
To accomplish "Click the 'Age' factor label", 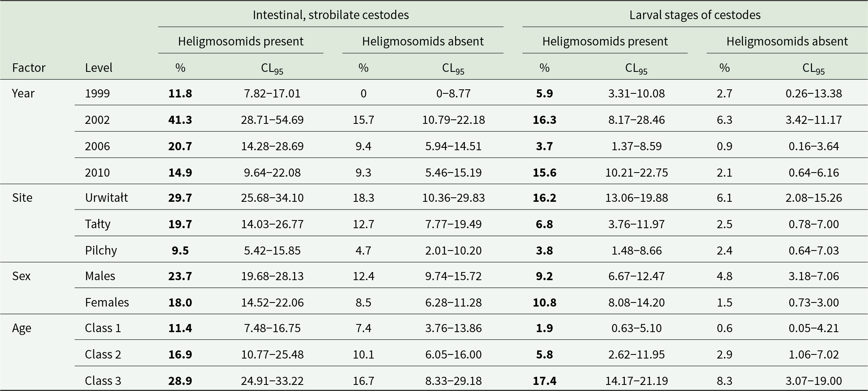I will click(x=22, y=328).
